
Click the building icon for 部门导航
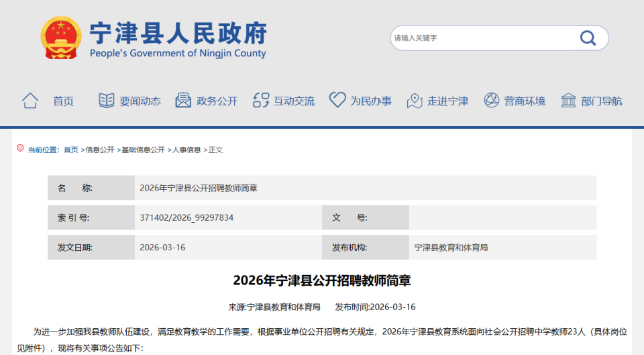pyautogui.click(x=568, y=100)
